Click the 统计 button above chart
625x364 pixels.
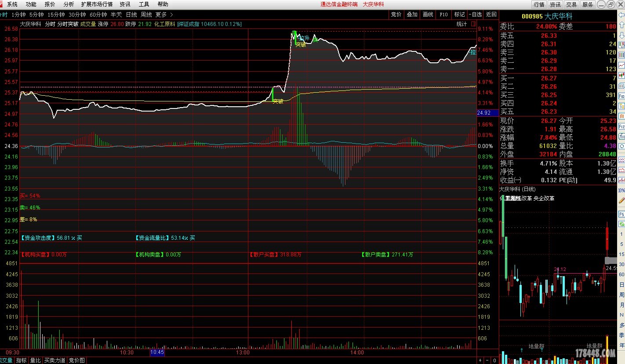(461, 24)
